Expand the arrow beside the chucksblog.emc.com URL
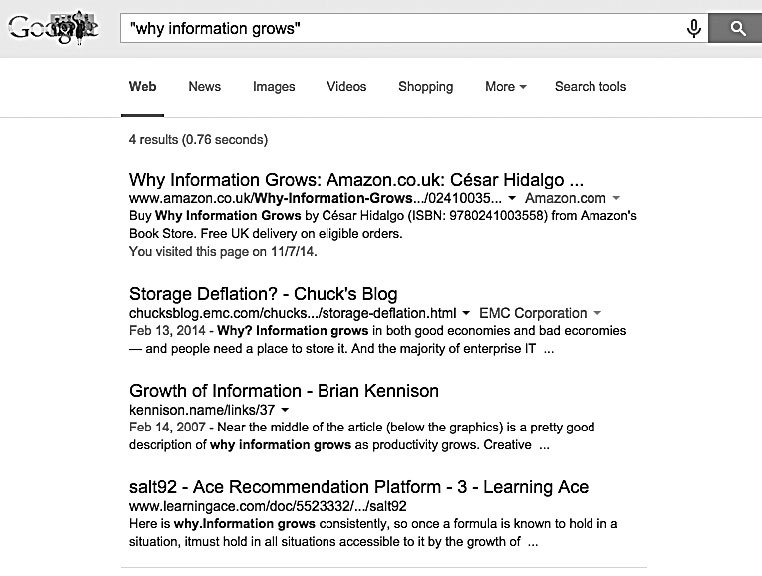 click(468, 313)
